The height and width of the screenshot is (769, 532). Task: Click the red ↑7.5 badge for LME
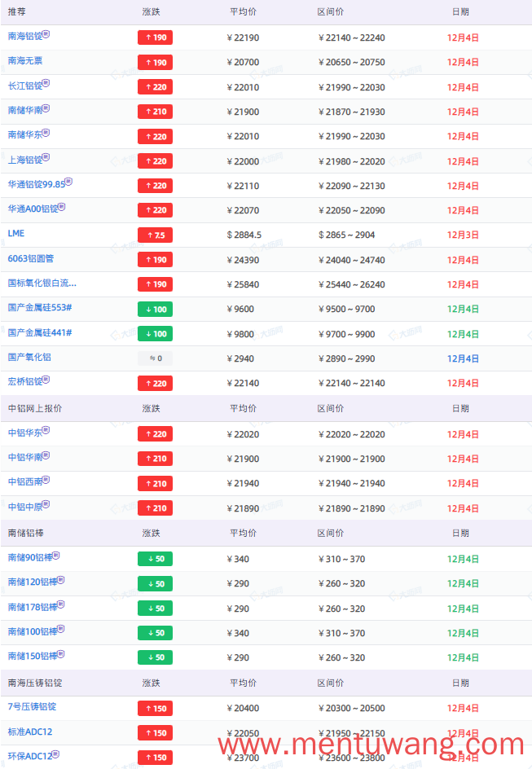[156, 235]
